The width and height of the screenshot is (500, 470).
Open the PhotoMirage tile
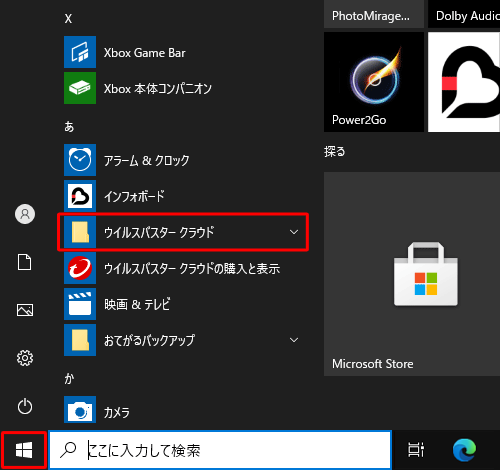click(x=374, y=14)
